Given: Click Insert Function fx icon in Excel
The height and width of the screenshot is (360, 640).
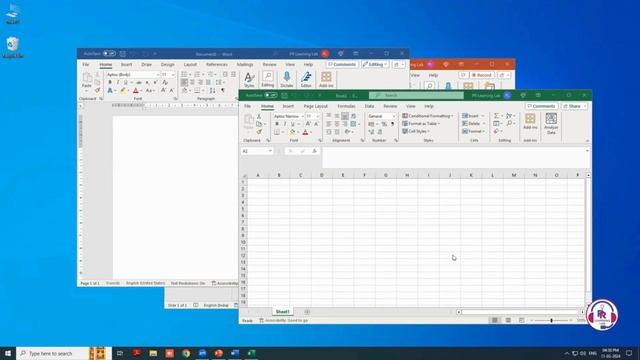Looking at the screenshot, I should pos(314,151).
